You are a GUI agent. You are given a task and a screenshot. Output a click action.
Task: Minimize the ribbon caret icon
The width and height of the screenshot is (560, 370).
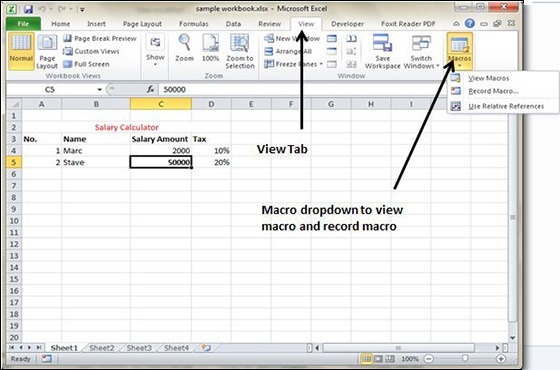point(456,24)
